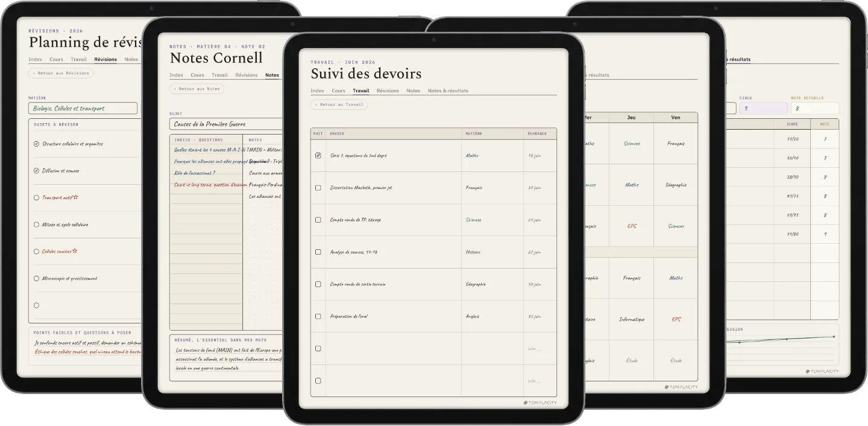
Task: Uncheck the Série 7 équations homework checkbox
Action: coord(318,156)
